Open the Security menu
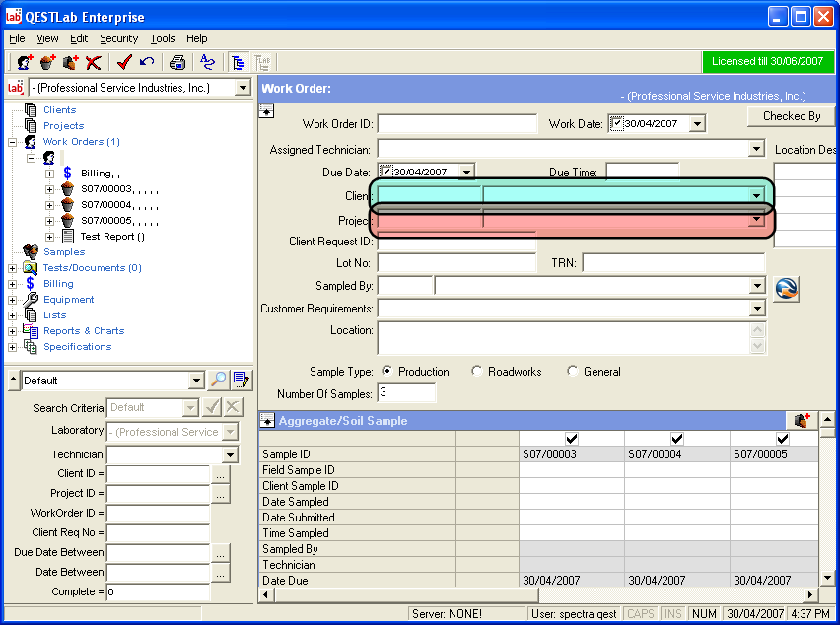840x625 pixels. [x=118, y=38]
